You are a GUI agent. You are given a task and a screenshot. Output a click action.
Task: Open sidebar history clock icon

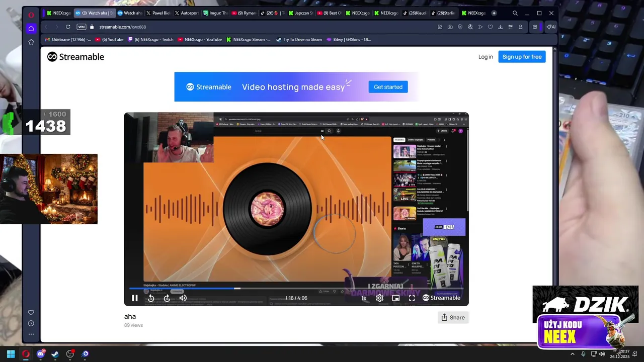tap(31, 323)
